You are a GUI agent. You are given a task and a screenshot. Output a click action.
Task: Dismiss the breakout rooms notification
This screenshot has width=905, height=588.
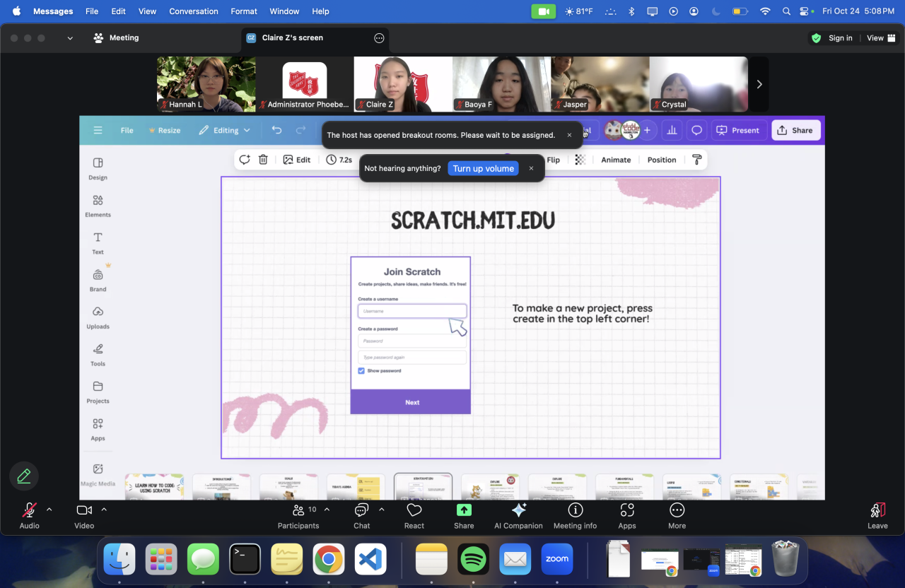[569, 135]
